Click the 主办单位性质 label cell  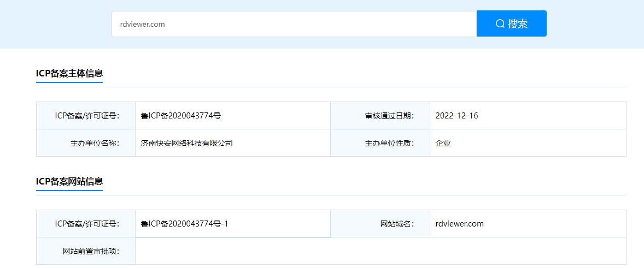pos(380,143)
